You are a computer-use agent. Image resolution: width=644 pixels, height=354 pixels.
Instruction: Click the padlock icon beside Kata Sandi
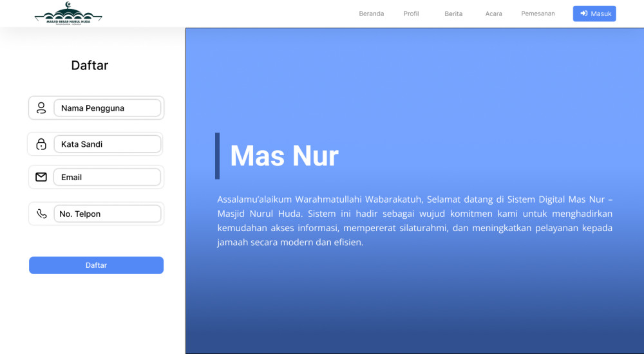pos(41,144)
